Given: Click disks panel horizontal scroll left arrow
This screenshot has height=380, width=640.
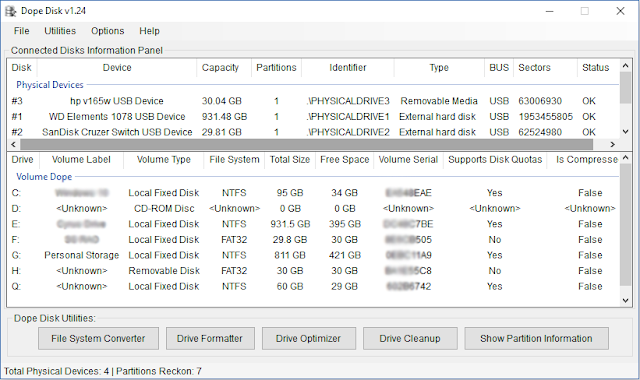Looking at the screenshot, I should point(13,144).
